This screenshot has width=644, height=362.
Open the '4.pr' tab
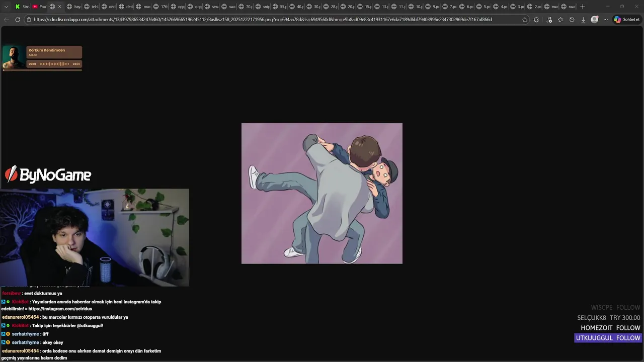(501, 7)
